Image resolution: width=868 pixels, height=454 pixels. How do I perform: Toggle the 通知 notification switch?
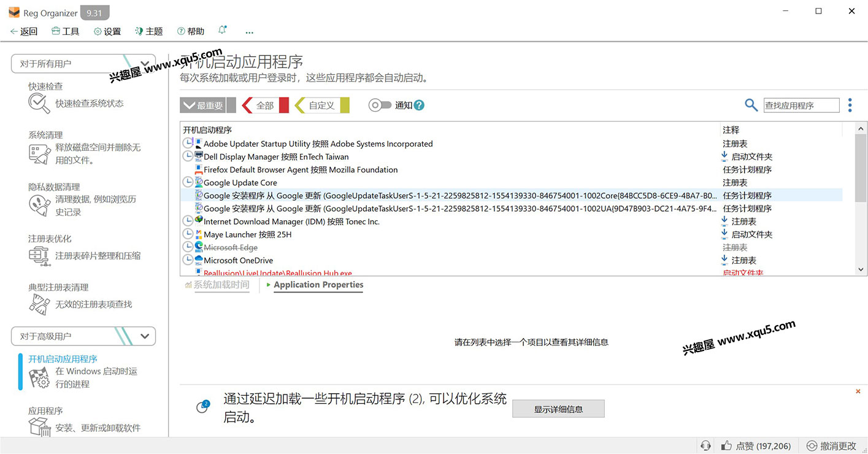pos(380,105)
